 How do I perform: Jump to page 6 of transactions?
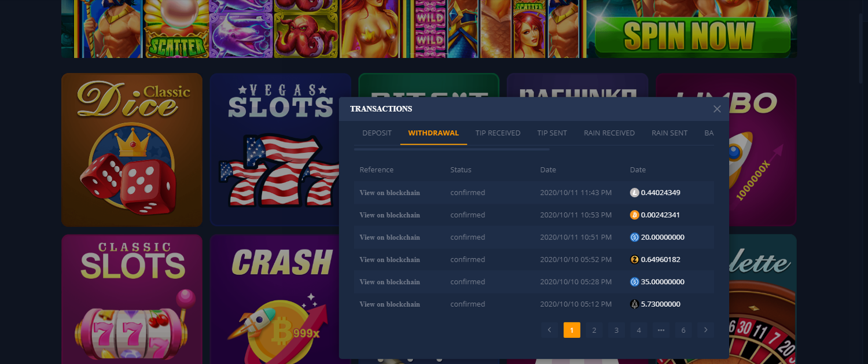point(683,330)
